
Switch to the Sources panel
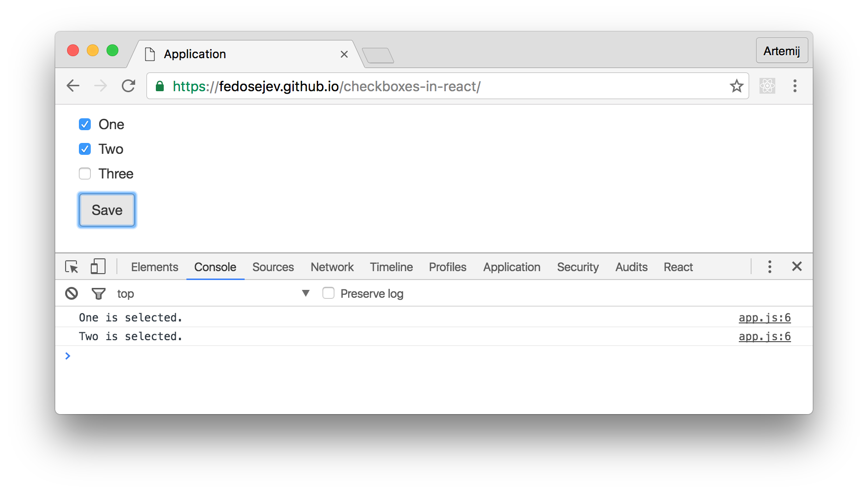(x=273, y=267)
